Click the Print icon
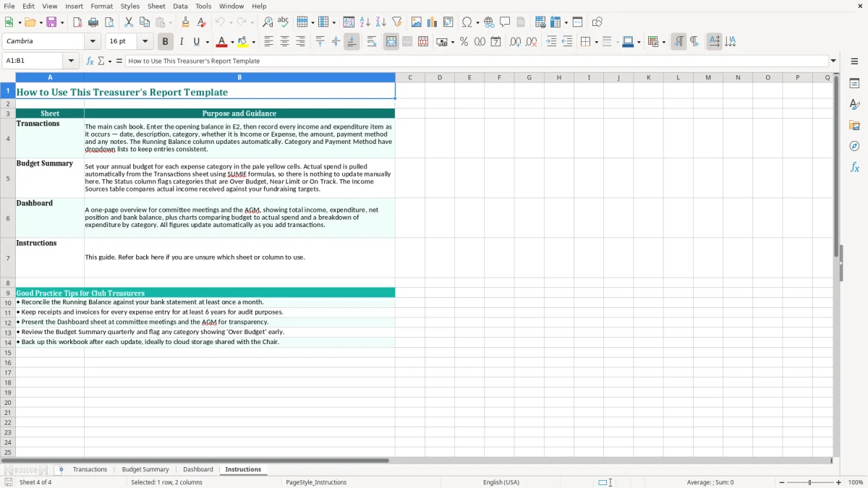The image size is (868, 488). click(93, 22)
